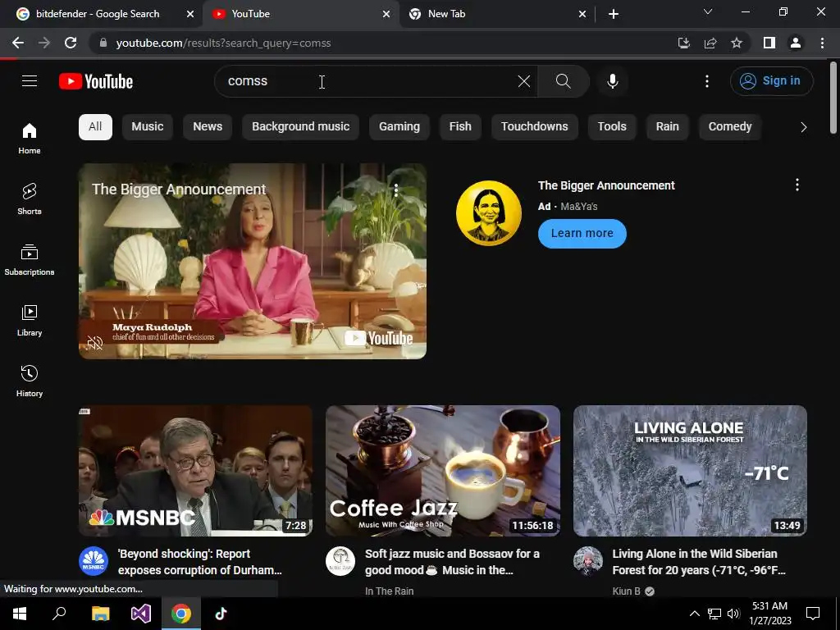The image size is (840, 630).
Task: Select the Tools filter chip
Action: (x=612, y=127)
